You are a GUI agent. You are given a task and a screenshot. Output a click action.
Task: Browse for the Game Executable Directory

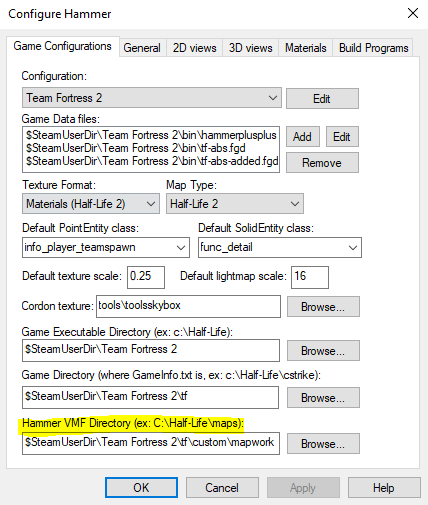323,351
